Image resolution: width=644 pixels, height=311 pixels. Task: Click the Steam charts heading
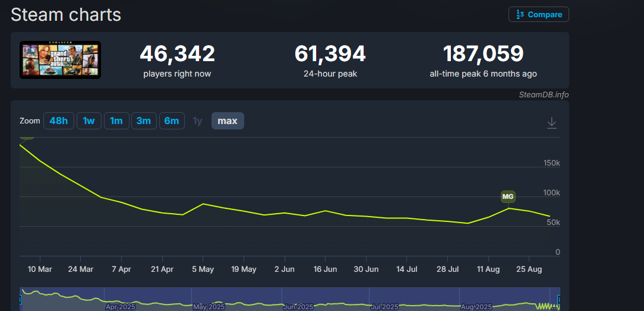tap(66, 15)
